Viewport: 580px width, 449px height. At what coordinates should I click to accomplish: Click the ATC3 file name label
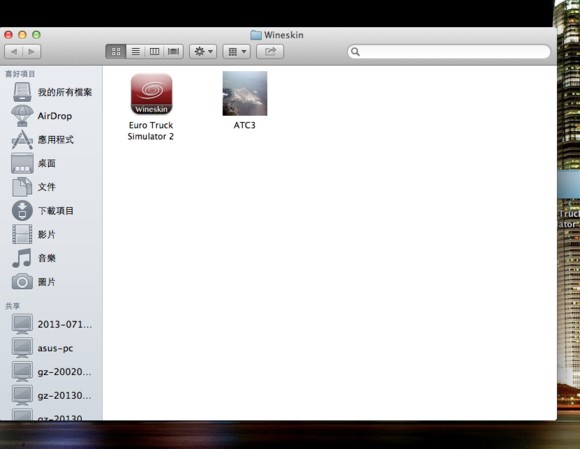pyautogui.click(x=245, y=125)
